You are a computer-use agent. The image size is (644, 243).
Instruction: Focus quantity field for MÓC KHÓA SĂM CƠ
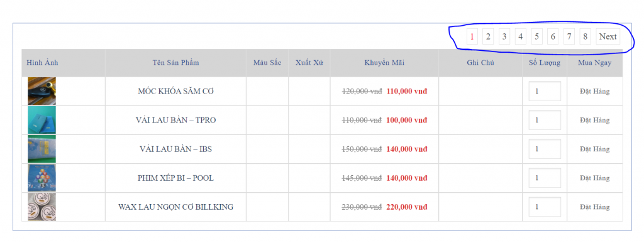[x=545, y=92]
